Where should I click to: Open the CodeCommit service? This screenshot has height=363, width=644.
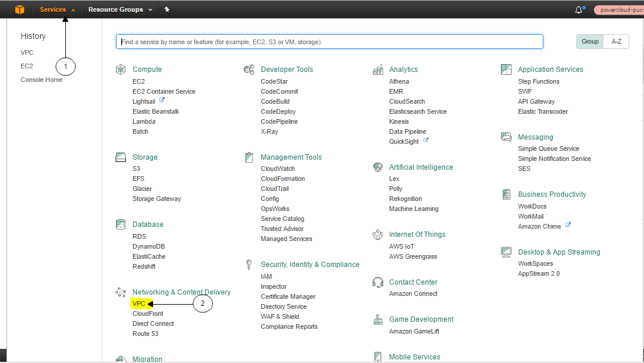click(x=279, y=92)
